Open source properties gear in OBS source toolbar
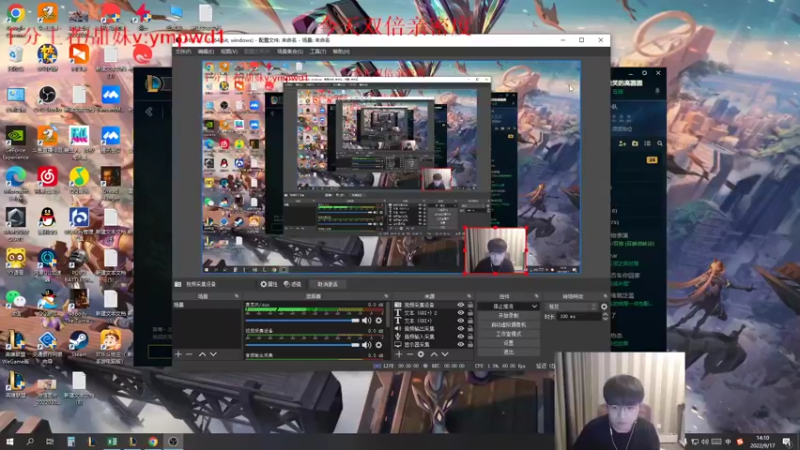Image resolution: width=800 pixels, height=450 pixels. [x=268, y=284]
